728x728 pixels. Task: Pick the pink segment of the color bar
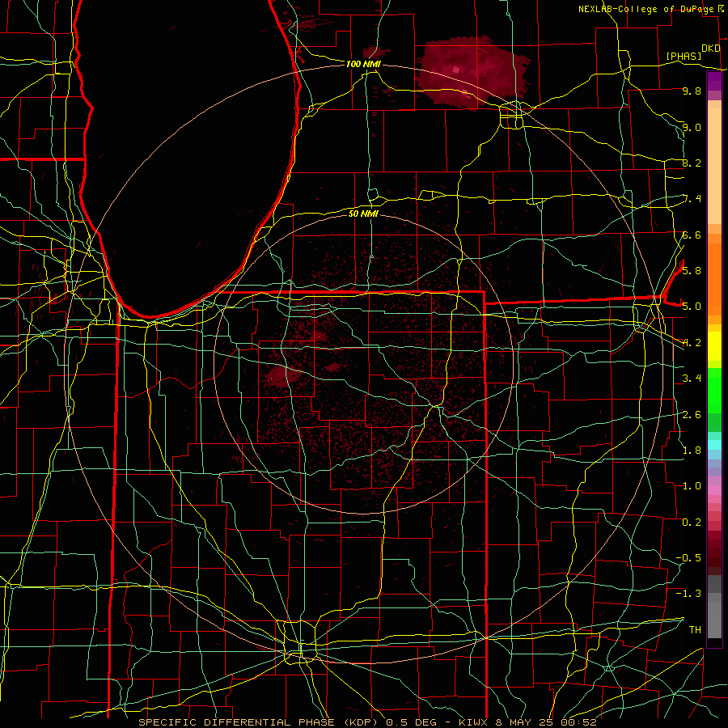click(714, 490)
